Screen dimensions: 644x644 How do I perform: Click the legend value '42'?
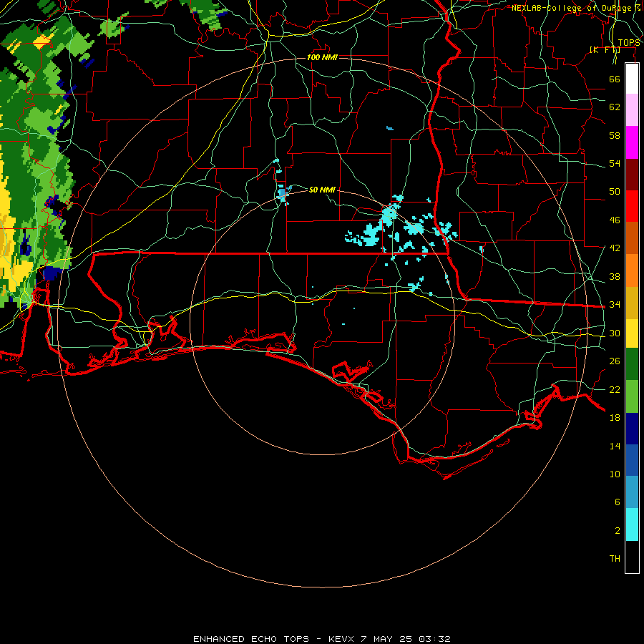pos(615,248)
